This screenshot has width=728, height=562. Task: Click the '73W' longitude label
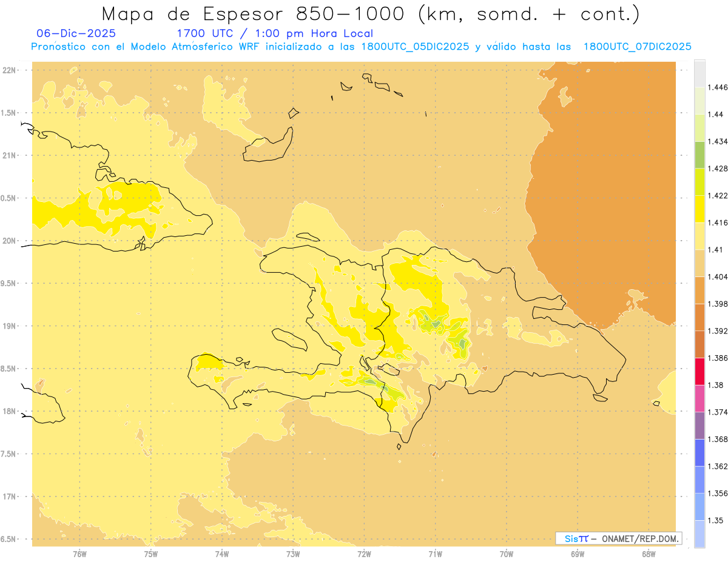click(293, 554)
